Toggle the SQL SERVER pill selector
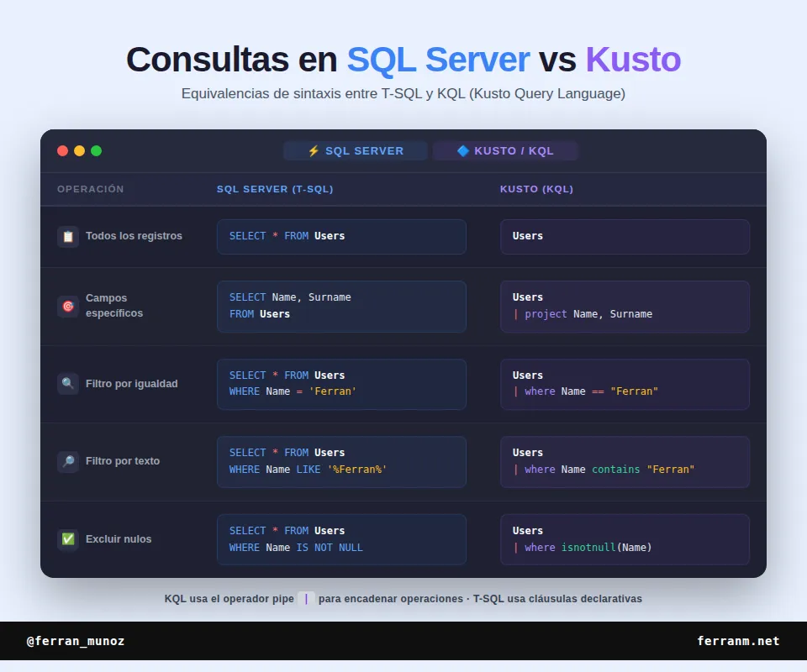 355,150
